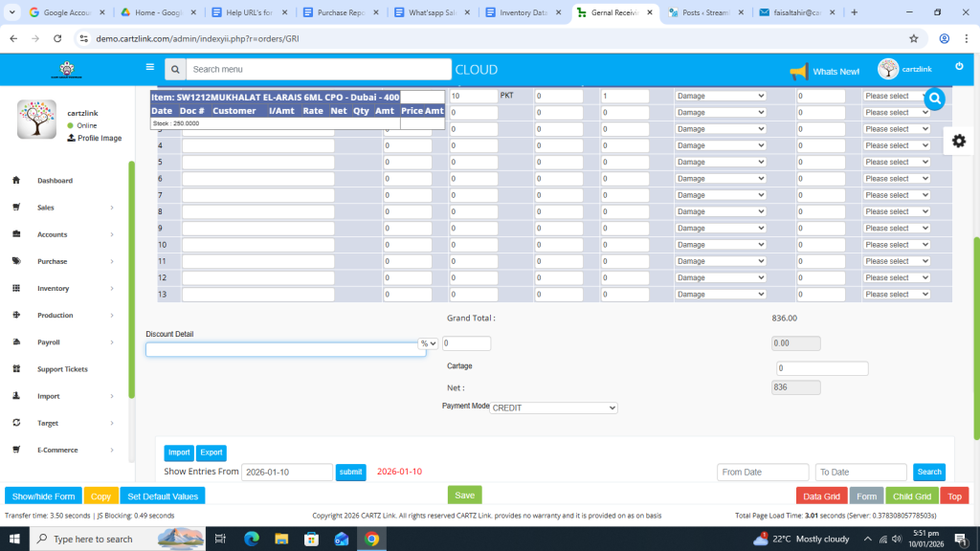Select Support Tickets in the sidebar
Viewport: 980px width, 551px height.
[62, 369]
